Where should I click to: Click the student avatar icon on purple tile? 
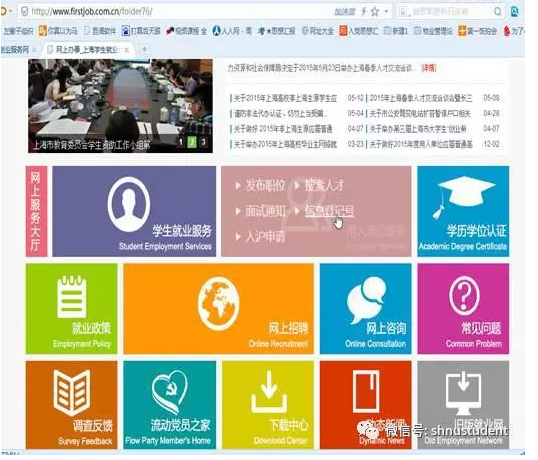tap(129, 204)
